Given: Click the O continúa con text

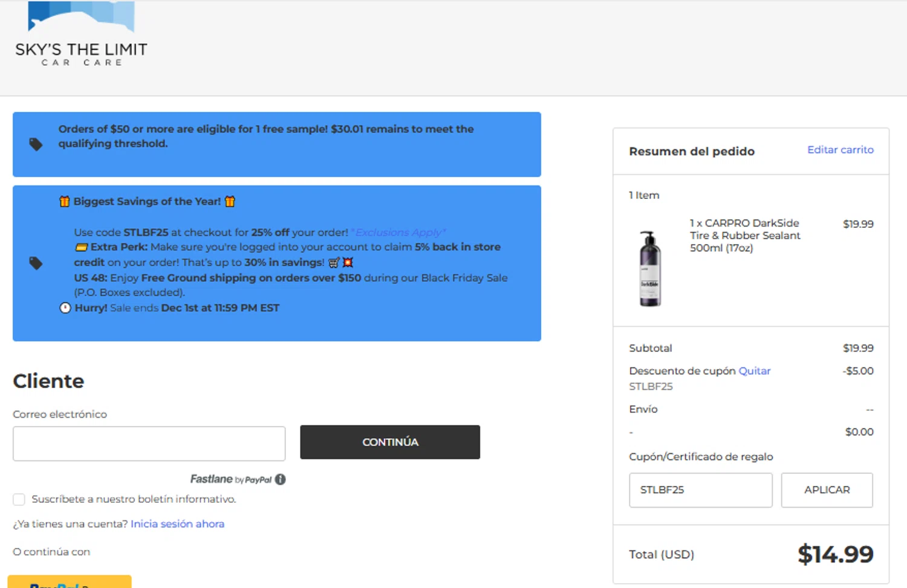Looking at the screenshot, I should [51, 552].
